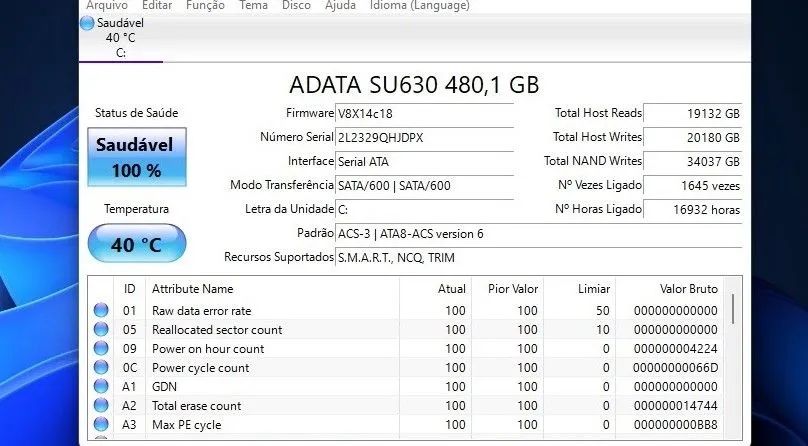Click the Temperatura label
Image resolution: width=808 pixels, height=446 pixels.
click(x=137, y=209)
